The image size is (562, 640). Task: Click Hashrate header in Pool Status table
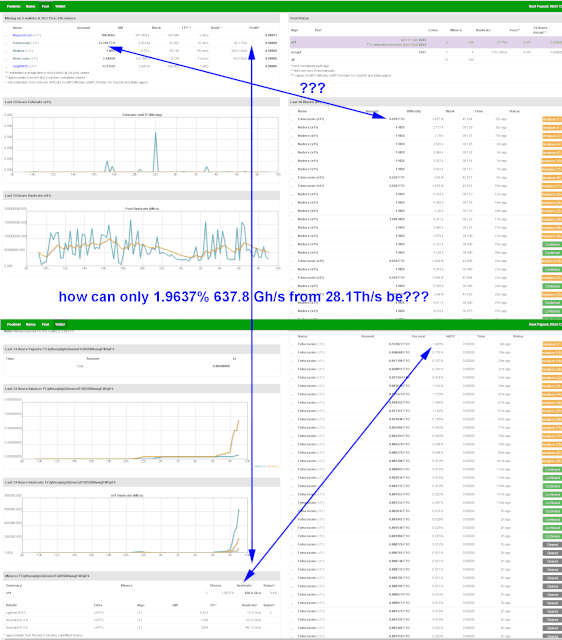[x=482, y=30]
